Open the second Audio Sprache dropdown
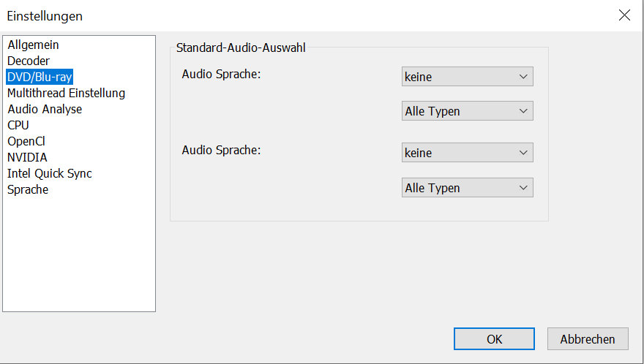Image resolution: width=644 pixels, height=364 pixels. pyautogui.click(x=468, y=153)
